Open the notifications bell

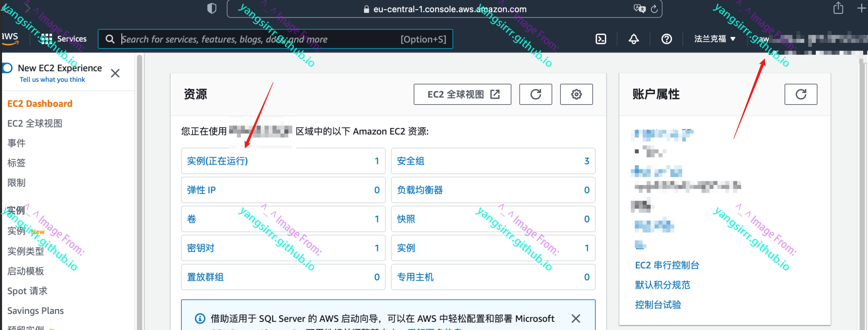click(634, 39)
